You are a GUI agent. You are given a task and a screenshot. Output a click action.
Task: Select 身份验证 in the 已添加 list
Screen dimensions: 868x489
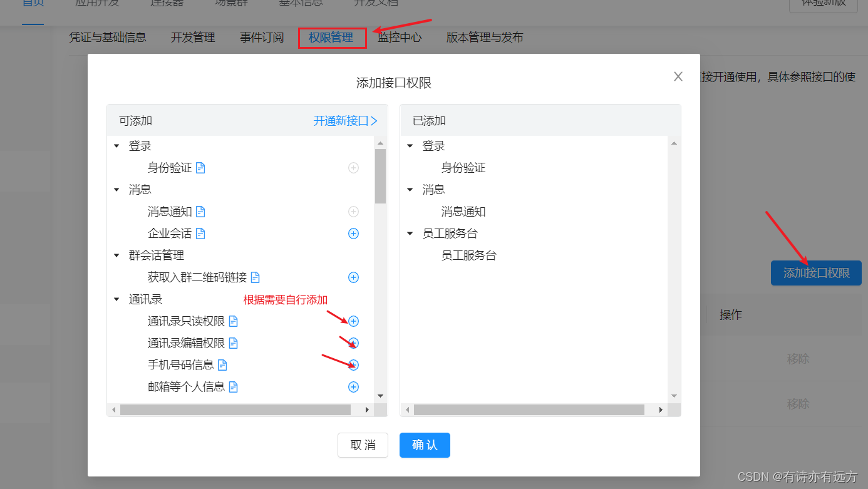click(x=463, y=168)
